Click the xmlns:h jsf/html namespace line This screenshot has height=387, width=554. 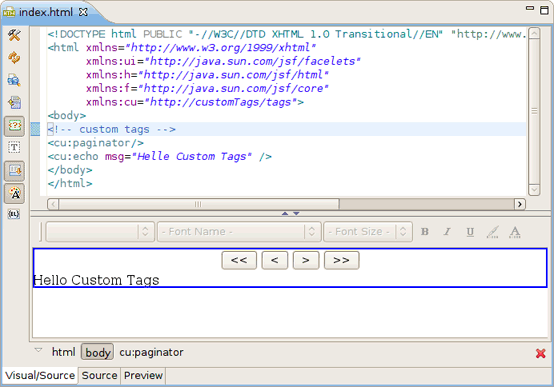207,75
